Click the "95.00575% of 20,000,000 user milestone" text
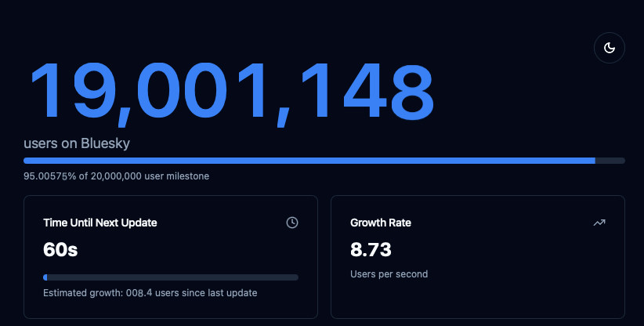This screenshot has width=644, height=326. click(x=116, y=176)
